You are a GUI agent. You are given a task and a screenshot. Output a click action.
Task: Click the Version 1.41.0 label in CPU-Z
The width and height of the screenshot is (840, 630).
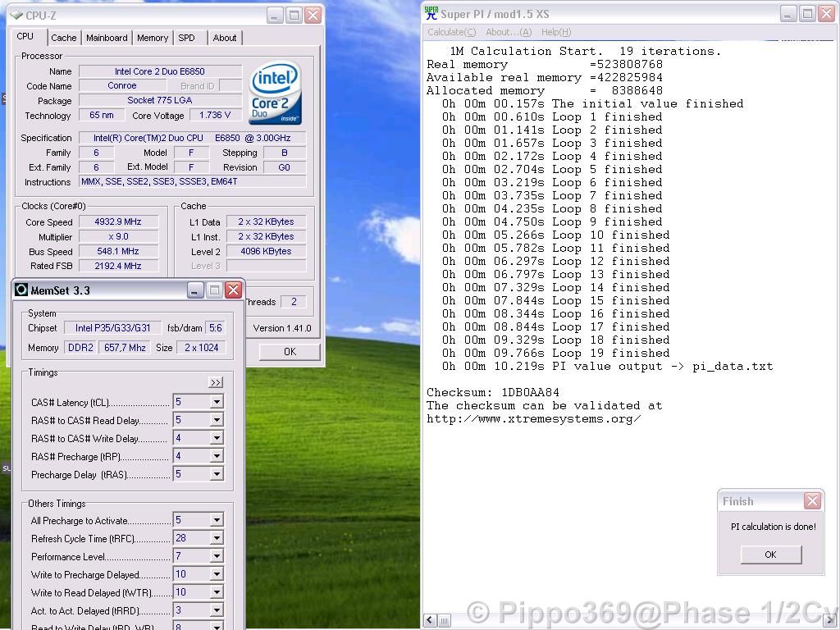pyautogui.click(x=282, y=328)
